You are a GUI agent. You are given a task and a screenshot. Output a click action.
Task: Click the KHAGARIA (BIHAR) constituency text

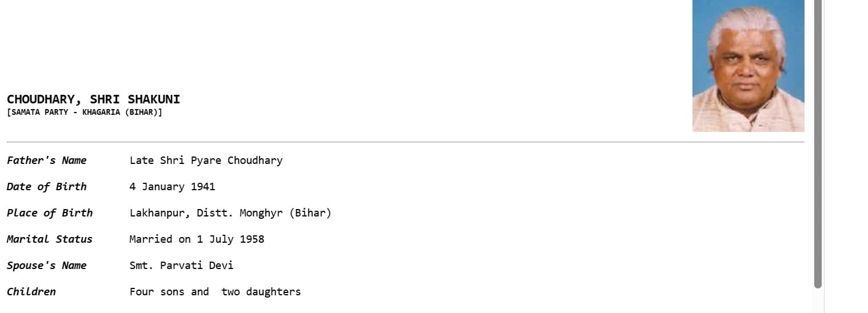pos(120,113)
